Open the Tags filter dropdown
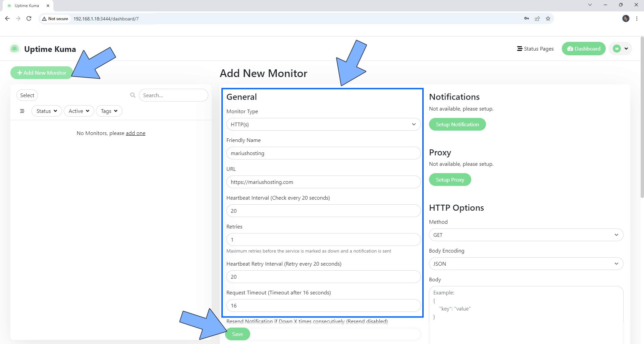The height and width of the screenshot is (344, 644). [x=109, y=111]
